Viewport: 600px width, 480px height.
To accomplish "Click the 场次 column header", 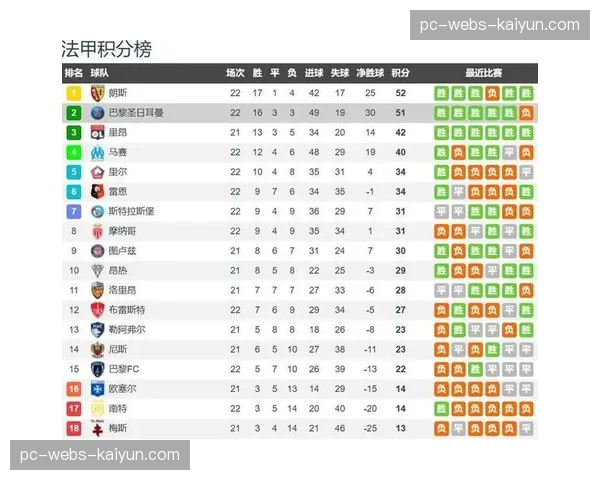I will (x=235, y=73).
